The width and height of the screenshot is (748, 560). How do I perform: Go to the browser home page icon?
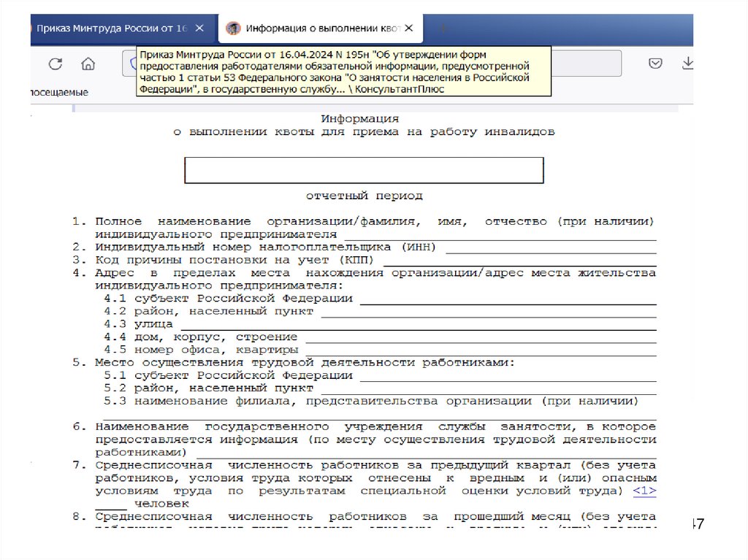88,64
